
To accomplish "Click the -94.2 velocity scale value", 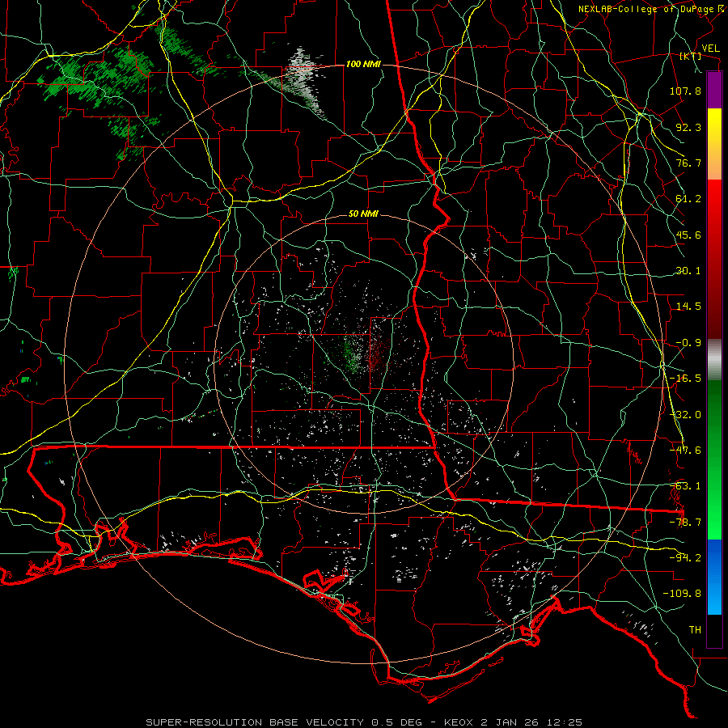I will 685,558.
